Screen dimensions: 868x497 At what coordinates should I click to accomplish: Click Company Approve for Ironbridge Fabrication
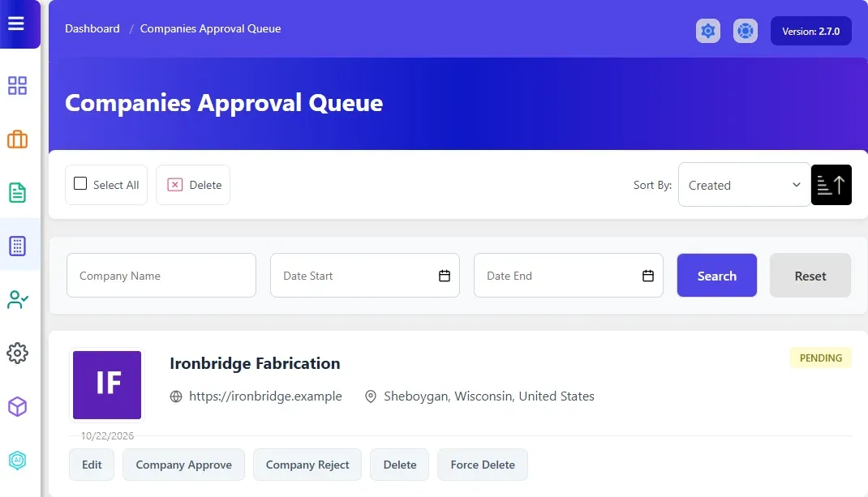click(184, 465)
